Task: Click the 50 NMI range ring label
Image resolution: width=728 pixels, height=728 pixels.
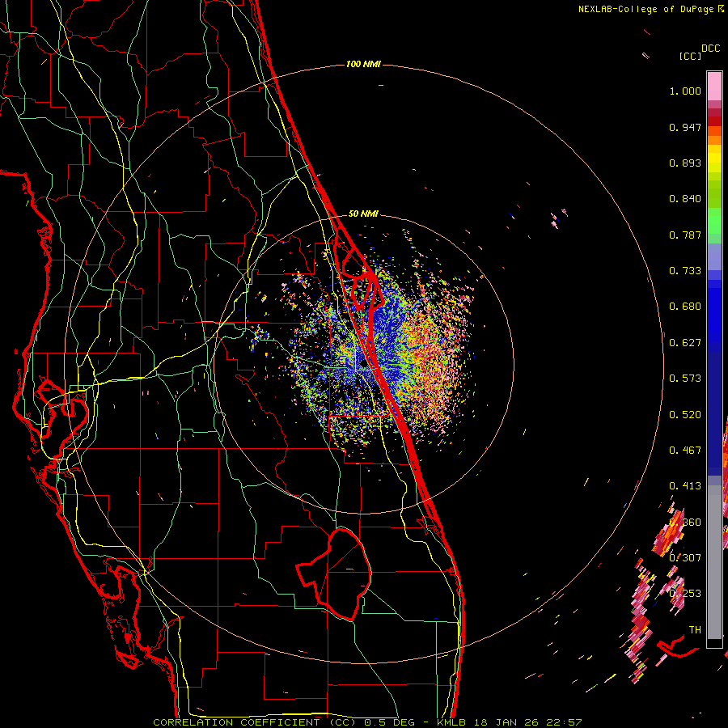Action: point(363,214)
